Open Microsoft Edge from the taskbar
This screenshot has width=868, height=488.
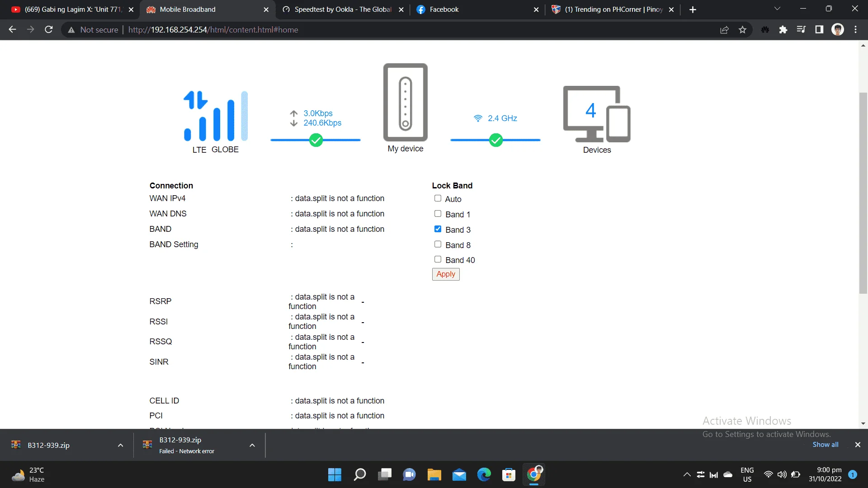pyautogui.click(x=484, y=474)
